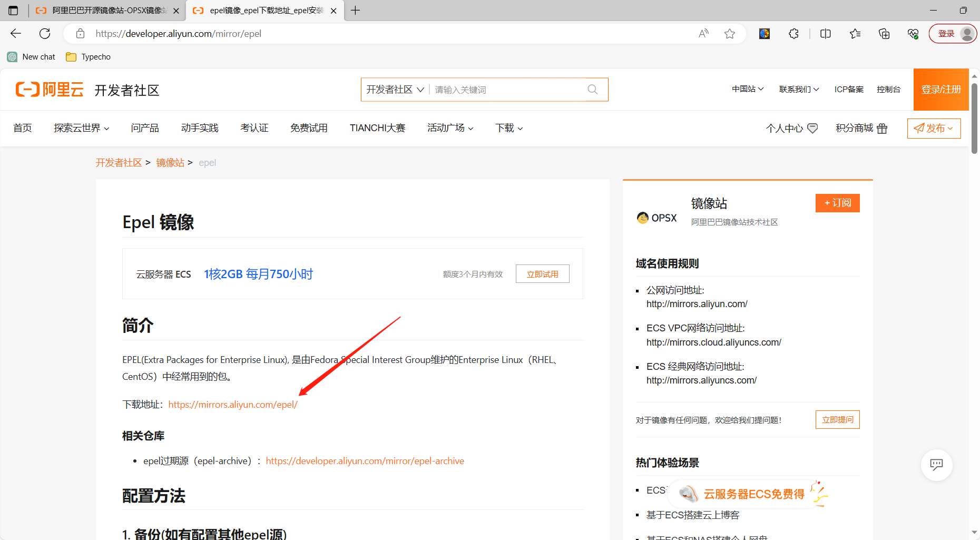Expand the 中国站 region dropdown

pos(748,90)
